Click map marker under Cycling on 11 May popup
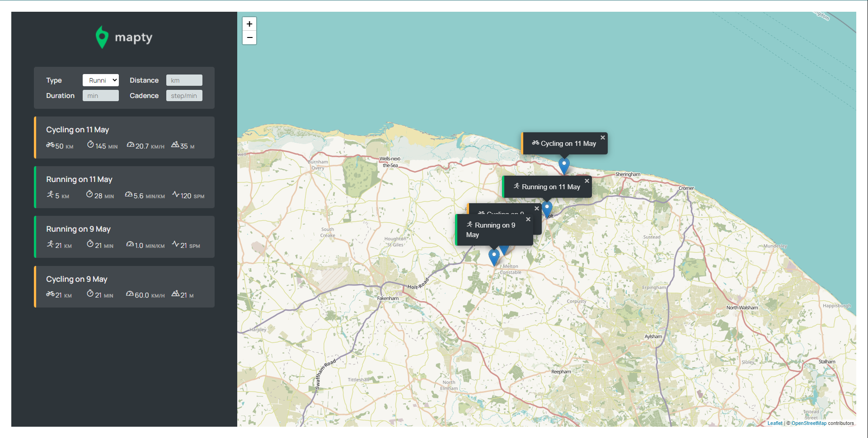This screenshot has height=438, width=868. 564,165
